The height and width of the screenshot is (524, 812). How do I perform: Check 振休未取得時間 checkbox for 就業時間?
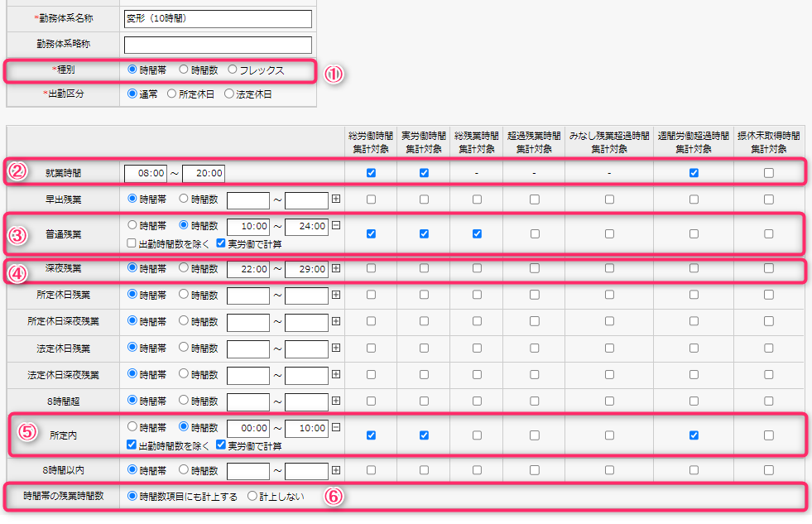click(x=769, y=173)
